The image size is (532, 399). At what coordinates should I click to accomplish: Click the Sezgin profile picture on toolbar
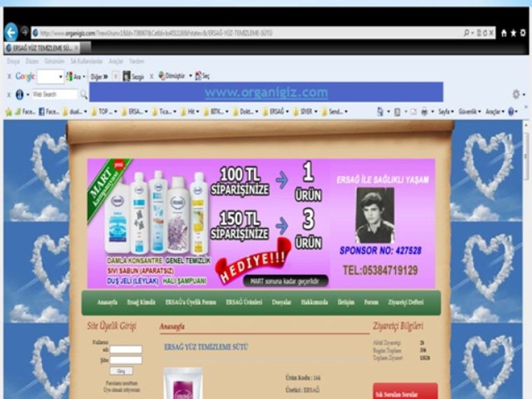point(126,76)
